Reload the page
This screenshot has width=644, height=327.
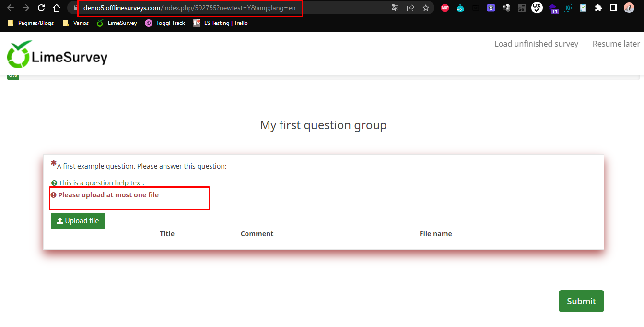click(x=41, y=8)
